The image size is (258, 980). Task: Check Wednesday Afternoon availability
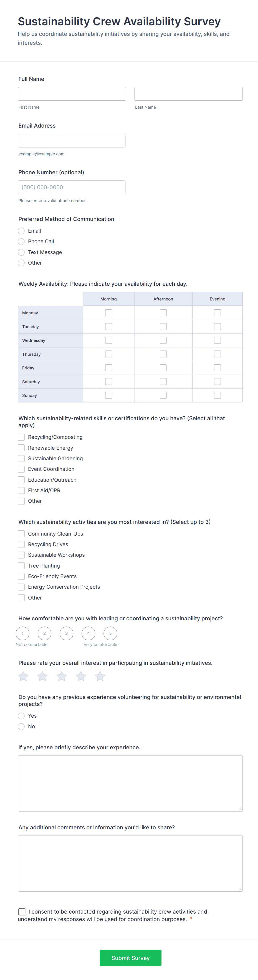(x=163, y=340)
